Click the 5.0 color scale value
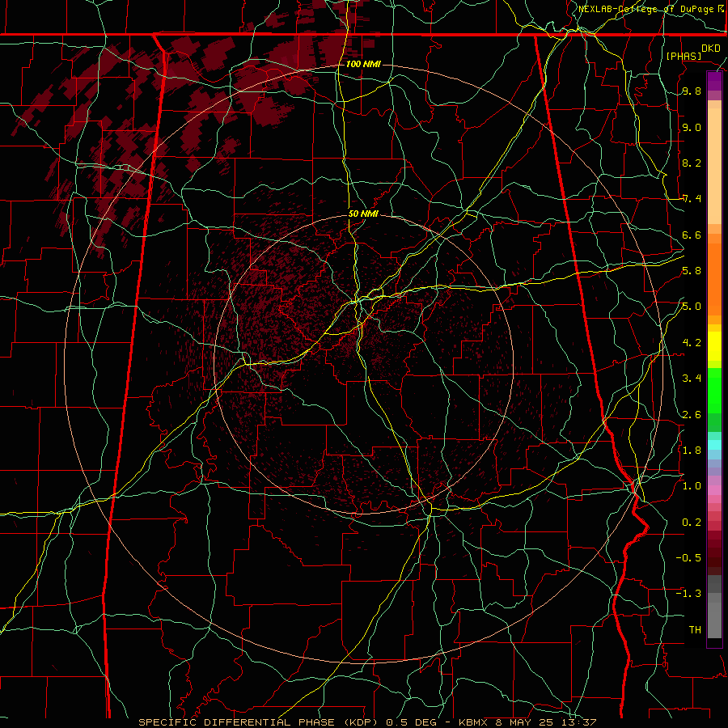This screenshot has height=728, width=728. point(692,307)
